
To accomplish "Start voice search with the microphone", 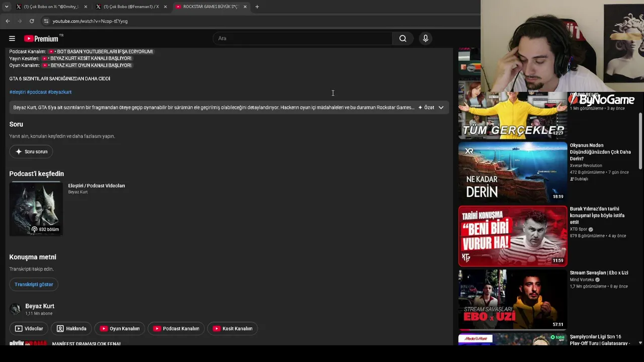I will pos(426,39).
